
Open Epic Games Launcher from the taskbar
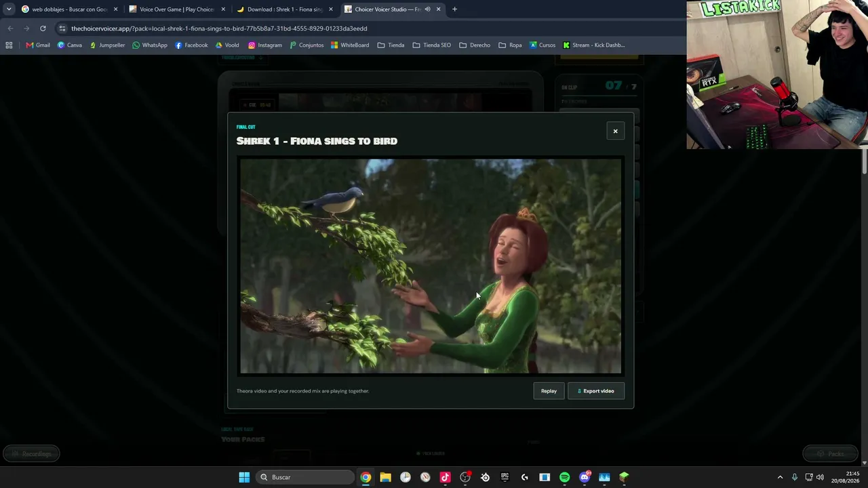click(505, 477)
